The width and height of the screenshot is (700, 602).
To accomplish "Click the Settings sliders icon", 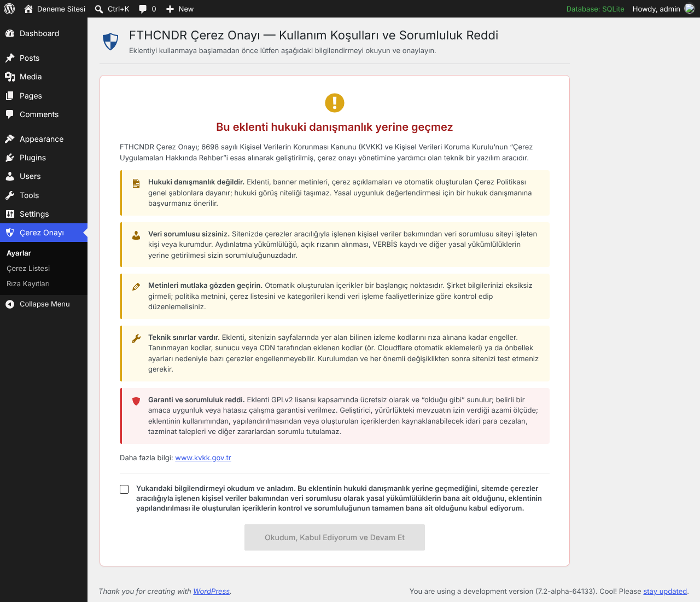I will pos(10,214).
